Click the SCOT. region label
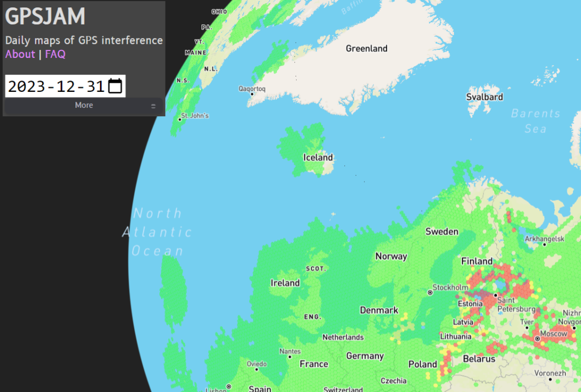Screen dimensions: 581x392 point(315,269)
